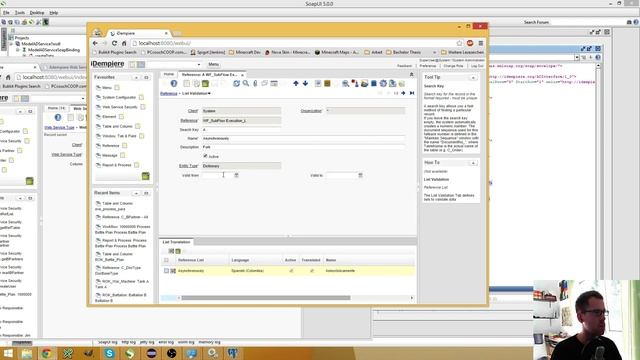Image resolution: width=640 pixels, height=360 pixels.
Task: Click the Windows Start button
Action: [x=8, y=353]
